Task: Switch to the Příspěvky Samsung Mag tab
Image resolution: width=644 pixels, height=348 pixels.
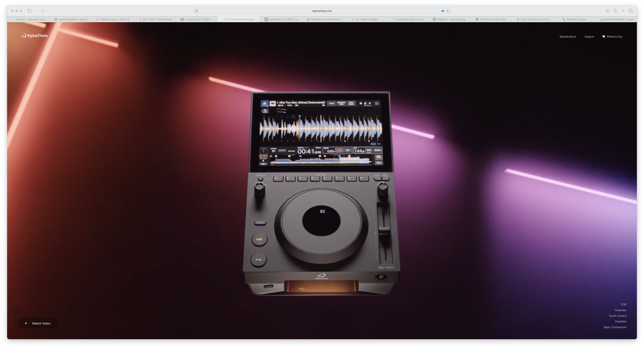Action: point(448,19)
